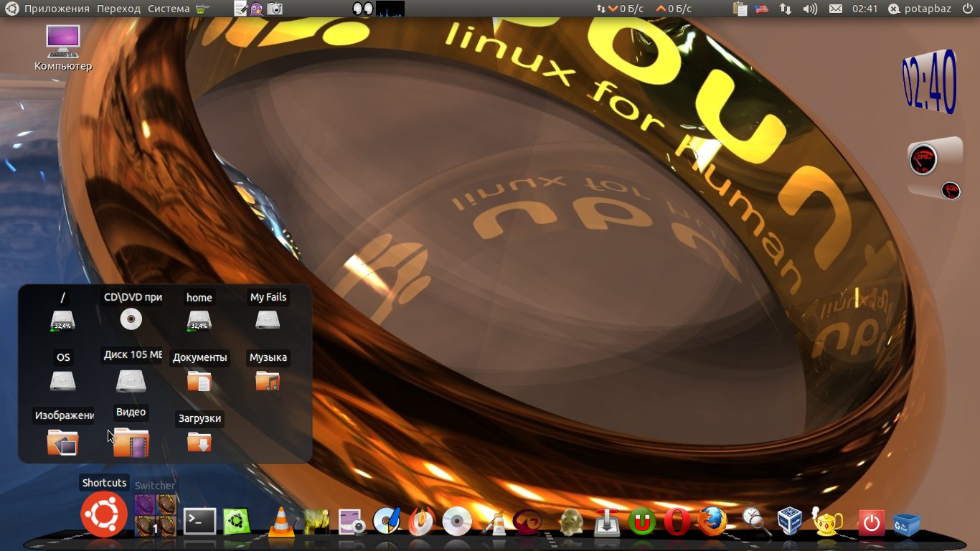Open clock-and-magnifier search icon in dock
The height and width of the screenshot is (551, 980).
tap(756, 522)
